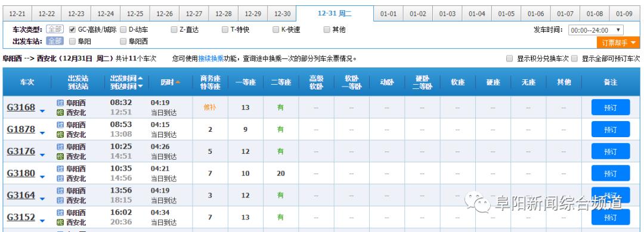Enable 显示全部可预订车次 checkbox
Screen dimensions: 644x232
click(575, 58)
